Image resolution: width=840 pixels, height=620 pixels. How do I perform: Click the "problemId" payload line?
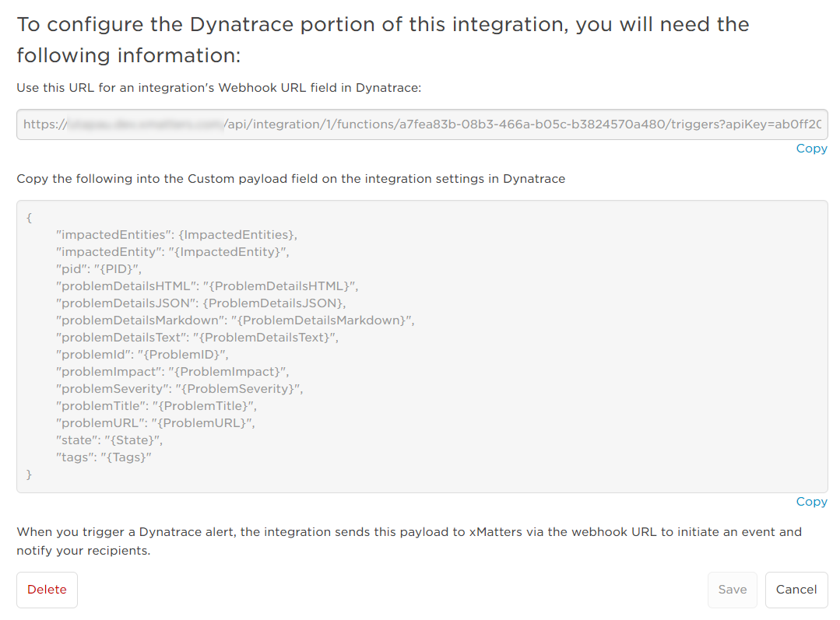(x=142, y=355)
